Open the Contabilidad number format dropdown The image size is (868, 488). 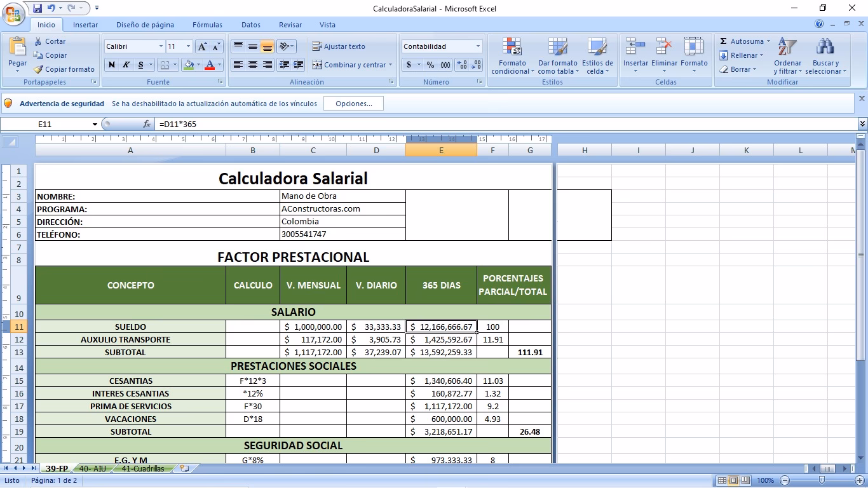[x=478, y=46]
